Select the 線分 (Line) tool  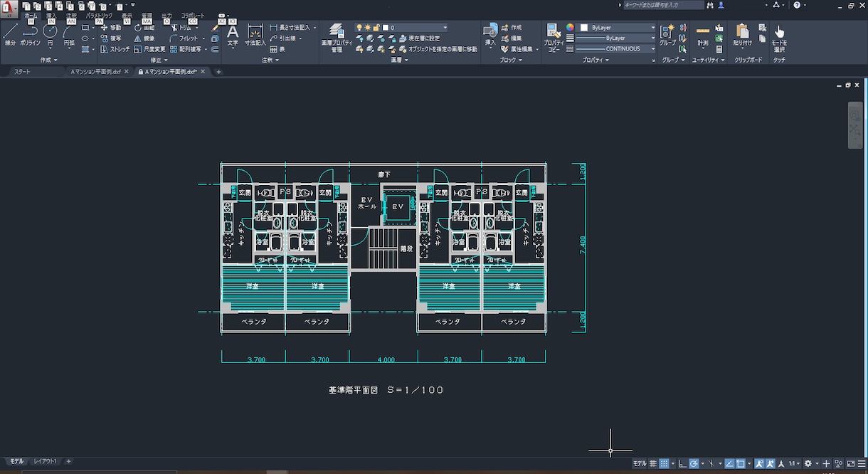coord(10,34)
